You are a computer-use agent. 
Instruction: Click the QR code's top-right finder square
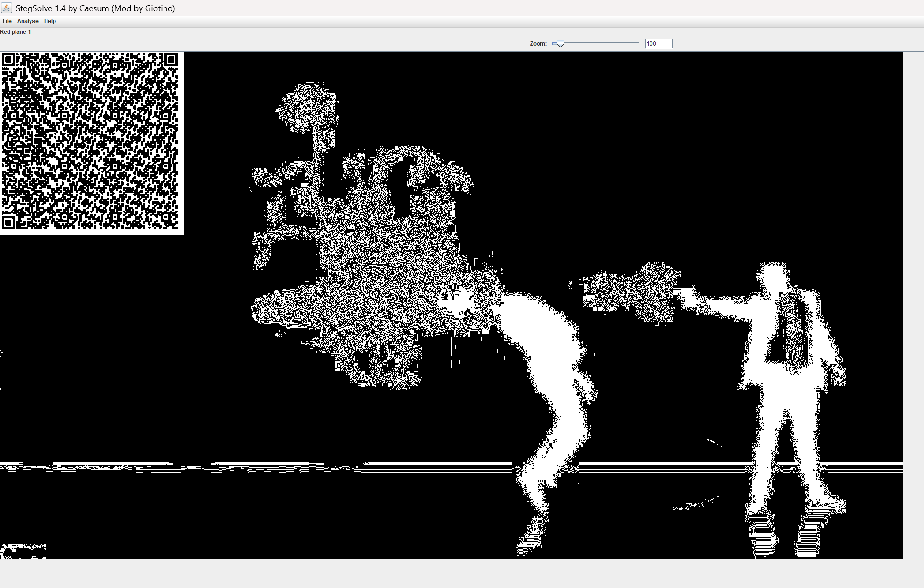[x=171, y=60]
